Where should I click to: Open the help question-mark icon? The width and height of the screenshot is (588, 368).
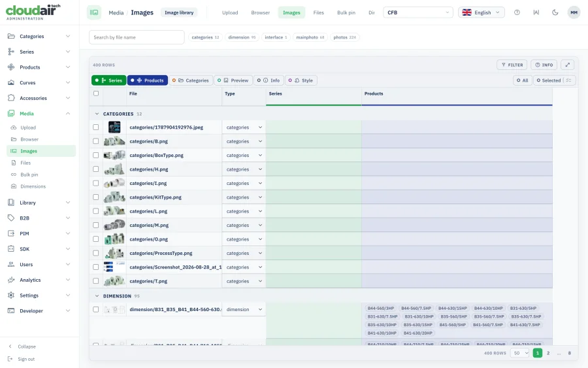[517, 12]
